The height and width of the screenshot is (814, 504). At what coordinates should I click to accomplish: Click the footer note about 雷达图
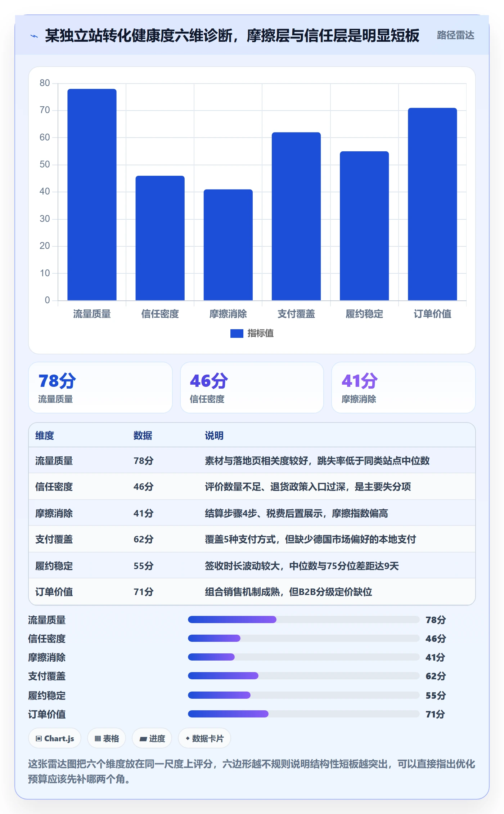point(252,771)
